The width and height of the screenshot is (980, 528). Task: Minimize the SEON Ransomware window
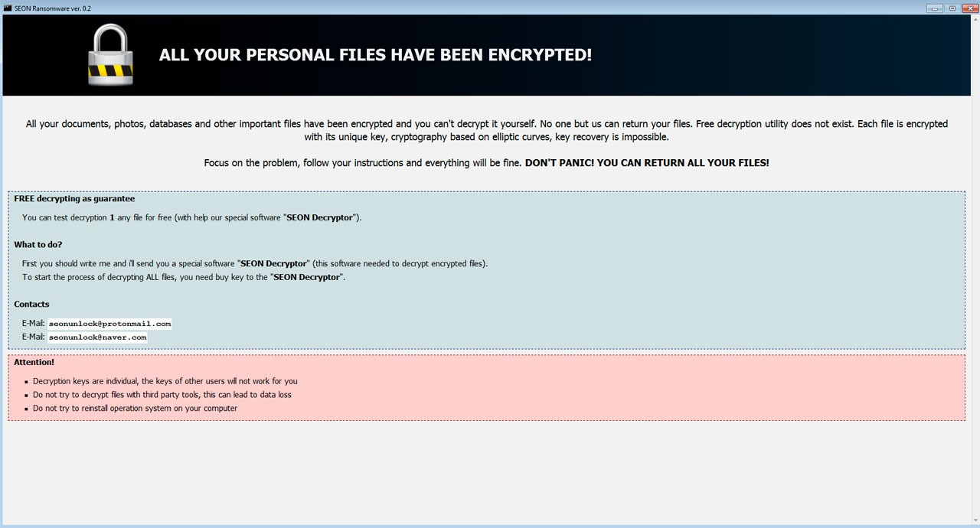934,8
